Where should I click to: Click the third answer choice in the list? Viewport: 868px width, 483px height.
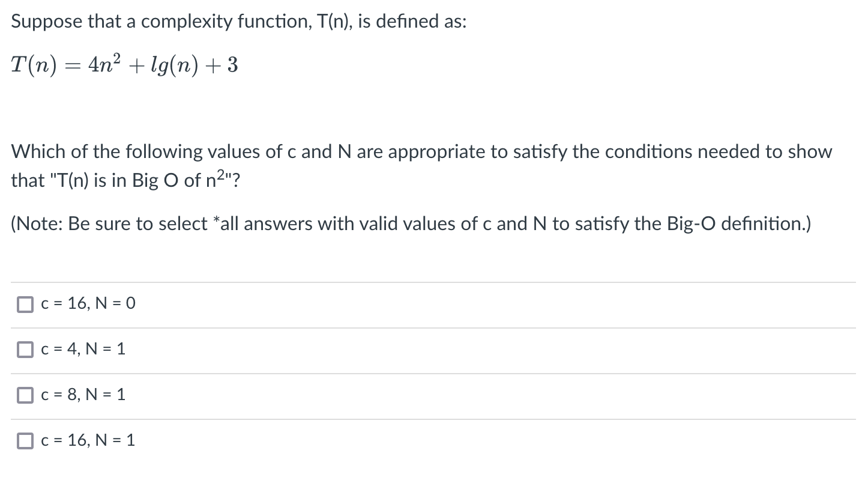tap(82, 395)
